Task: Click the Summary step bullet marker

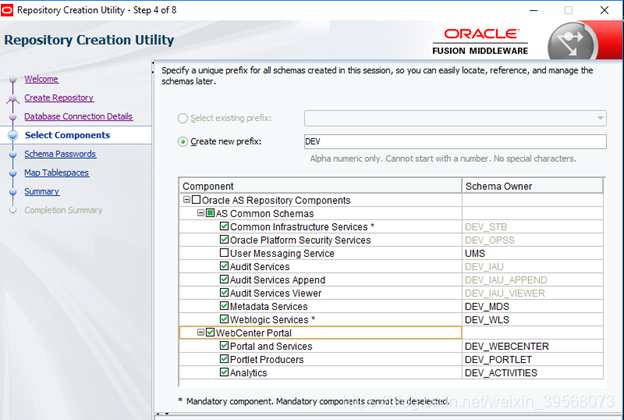Action: tap(13, 192)
